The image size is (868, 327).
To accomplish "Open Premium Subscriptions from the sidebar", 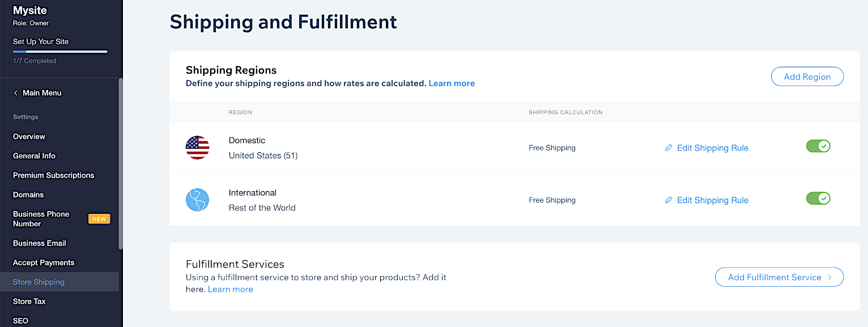I will [54, 175].
